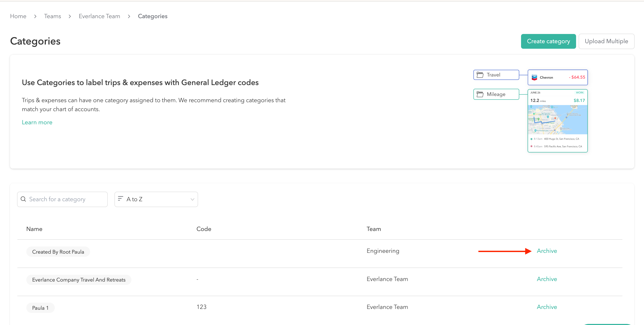Click the Upload Multiple button

pos(606,41)
